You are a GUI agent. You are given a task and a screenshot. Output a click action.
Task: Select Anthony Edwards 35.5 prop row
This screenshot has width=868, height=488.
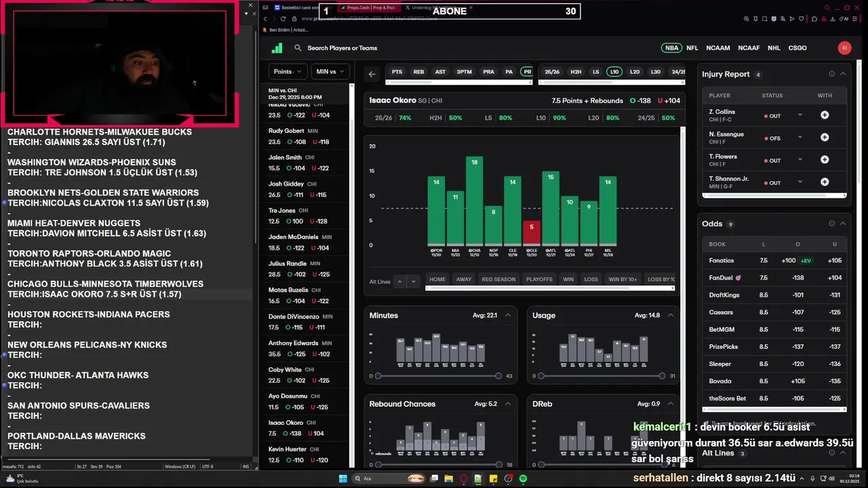click(304, 348)
